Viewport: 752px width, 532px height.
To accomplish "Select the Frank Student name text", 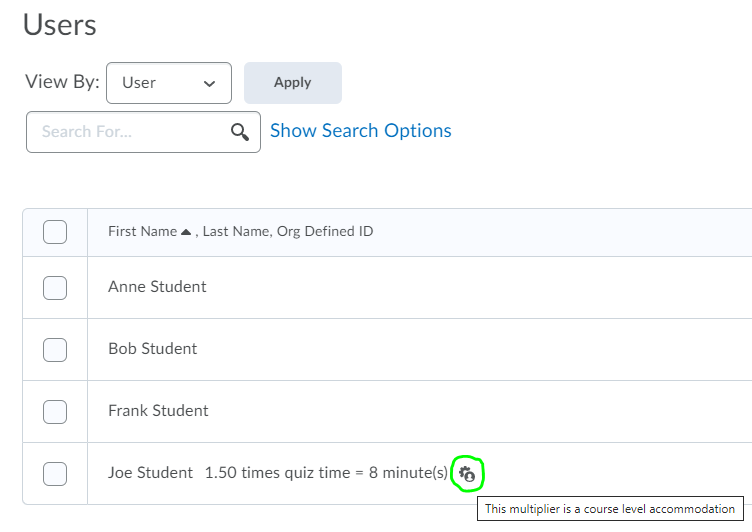I will click(158, 411).
